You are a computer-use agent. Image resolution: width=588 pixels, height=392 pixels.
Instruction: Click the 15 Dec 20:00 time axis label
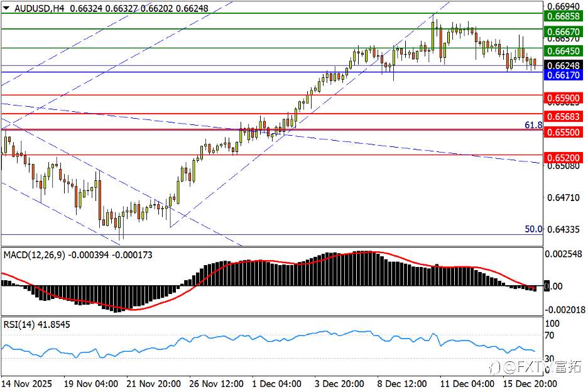click(x=530, y=384)
